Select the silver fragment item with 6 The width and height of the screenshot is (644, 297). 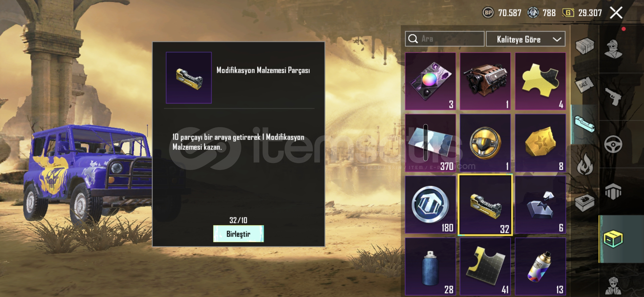[540, 205]
